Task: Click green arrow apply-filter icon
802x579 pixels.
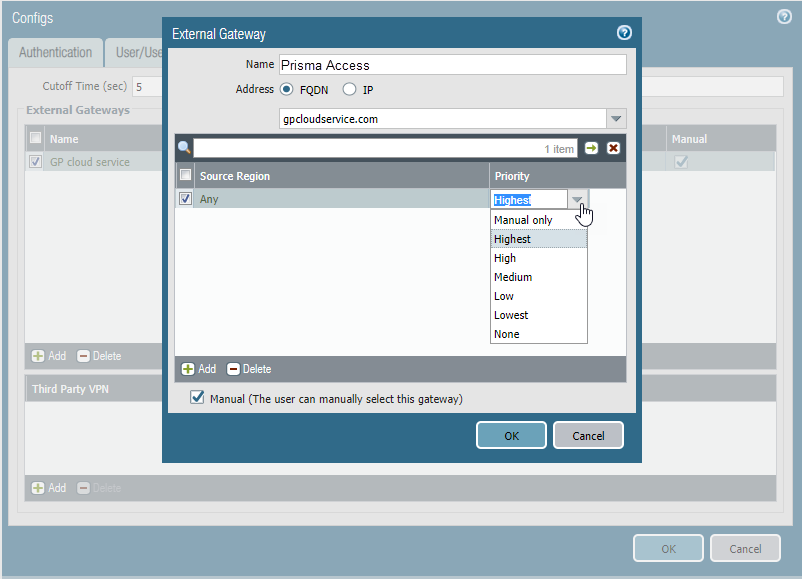Action: [x=591, y=148]
